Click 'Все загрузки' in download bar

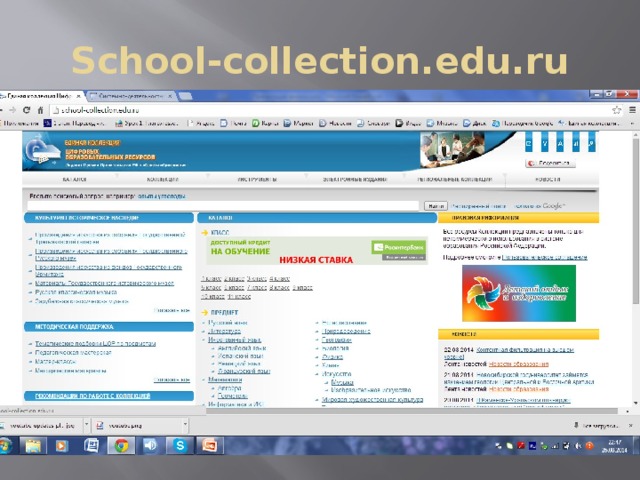click(597, 426)
